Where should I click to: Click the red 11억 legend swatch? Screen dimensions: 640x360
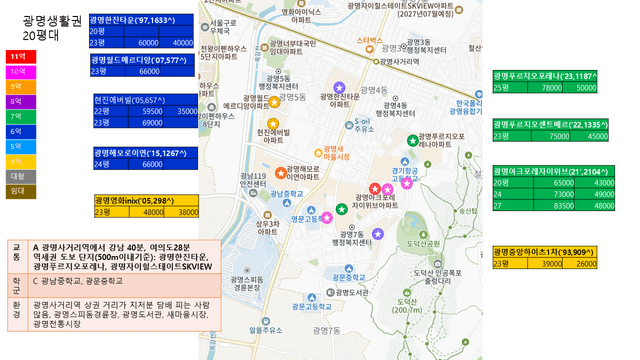21,57
